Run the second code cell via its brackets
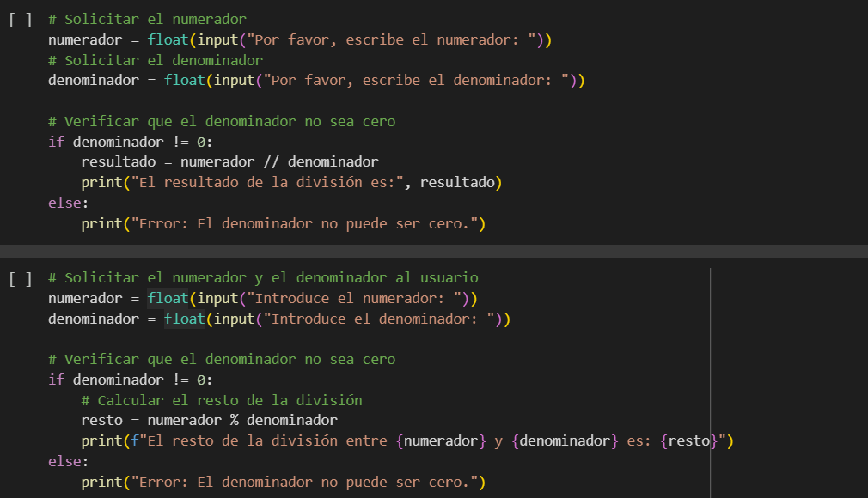868x498 pixels. pyautogui.click(x=21, y=278)
